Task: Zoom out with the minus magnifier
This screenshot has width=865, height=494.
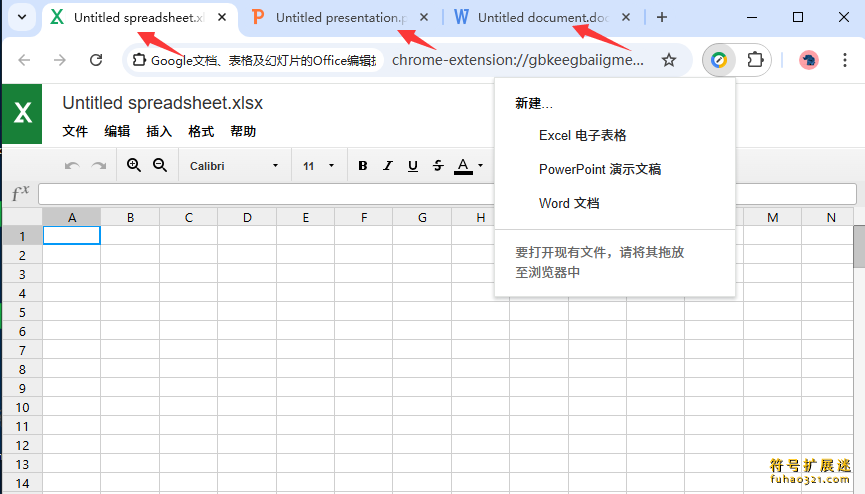Action: (160, 165)
